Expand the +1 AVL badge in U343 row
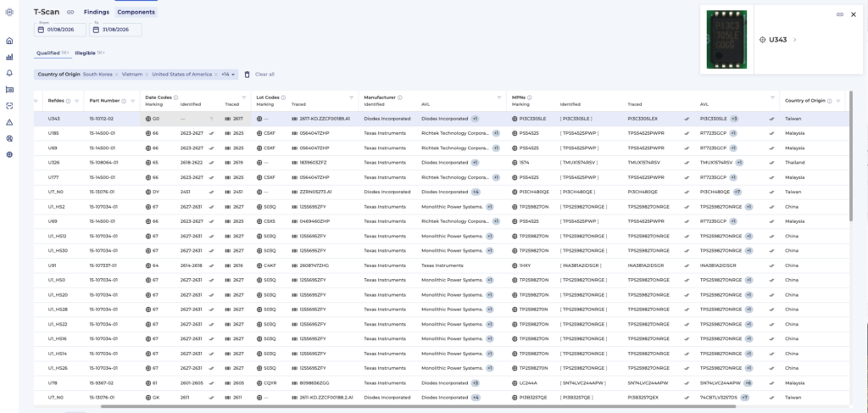The height and width of the screenshot is (413, 868). 475,119
